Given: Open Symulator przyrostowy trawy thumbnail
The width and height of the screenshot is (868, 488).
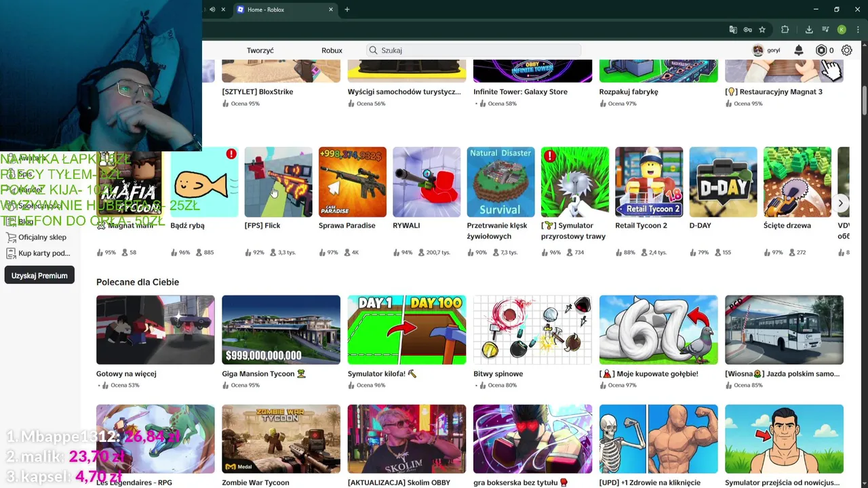Looking at the screenshot, I should click(575, 182).
